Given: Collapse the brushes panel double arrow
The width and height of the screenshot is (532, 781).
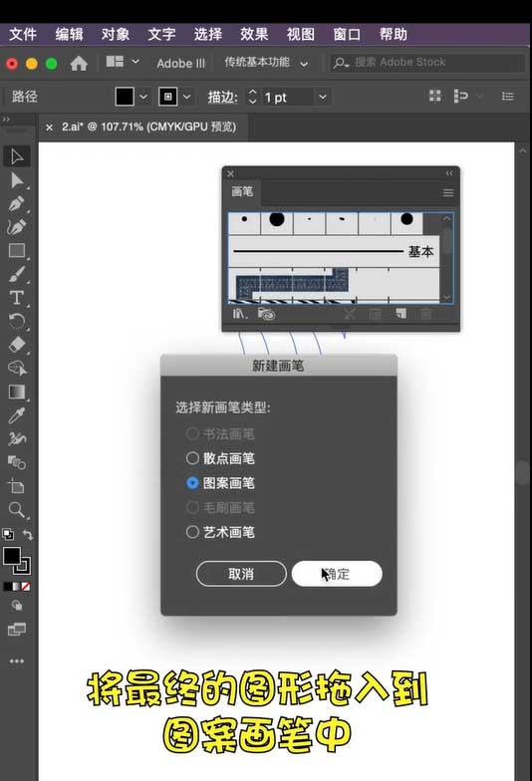Looking at the screenshot, I should pos(449,173).
